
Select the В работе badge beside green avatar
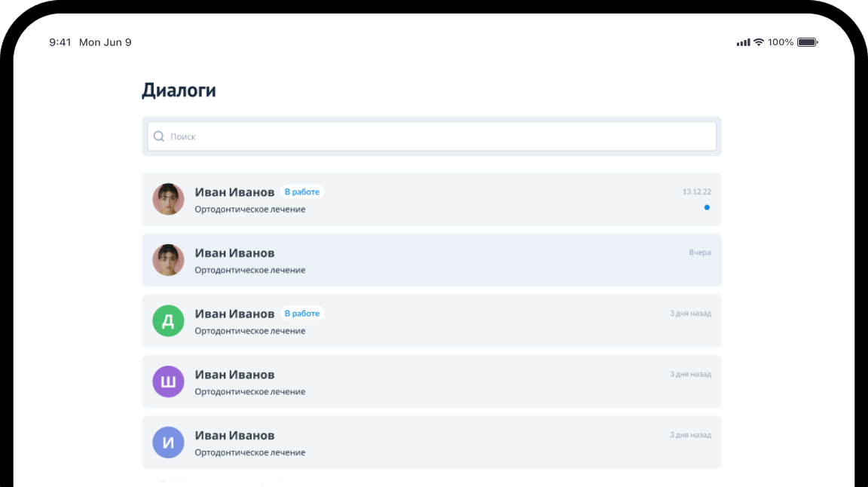(302, 314)
